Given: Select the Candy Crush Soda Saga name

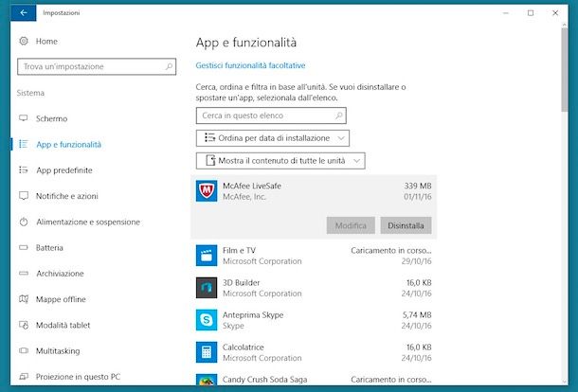Looking at the screenshot, I should tap(264, 380).
